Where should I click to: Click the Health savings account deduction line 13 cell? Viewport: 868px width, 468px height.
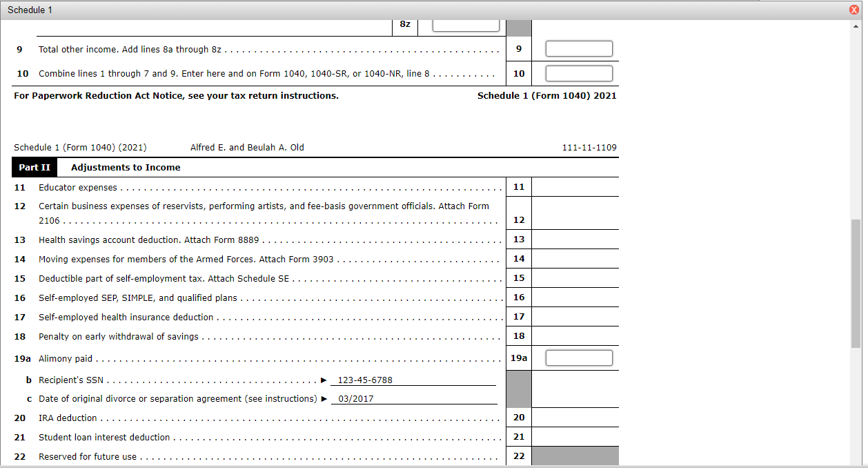[x=575, y=239]
